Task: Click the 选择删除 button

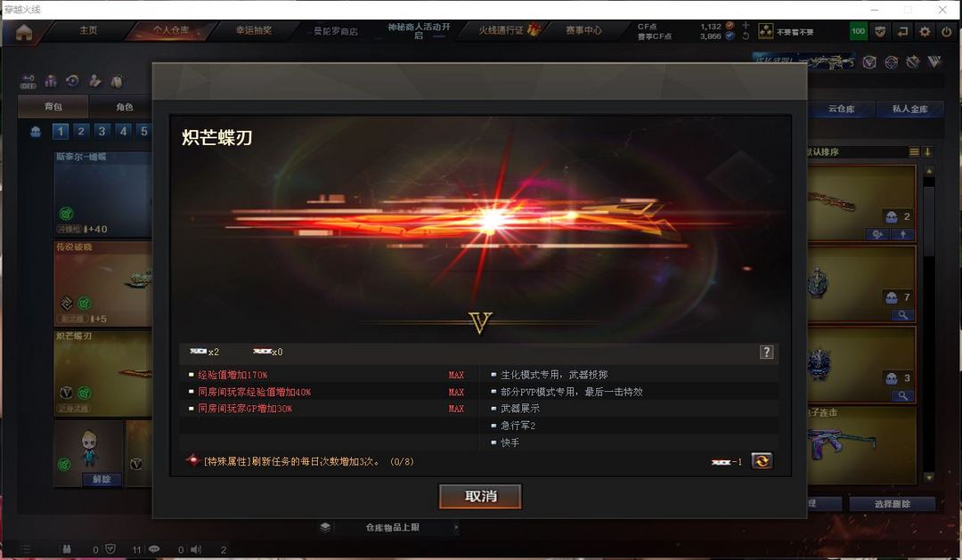Action: click(893, 504)
